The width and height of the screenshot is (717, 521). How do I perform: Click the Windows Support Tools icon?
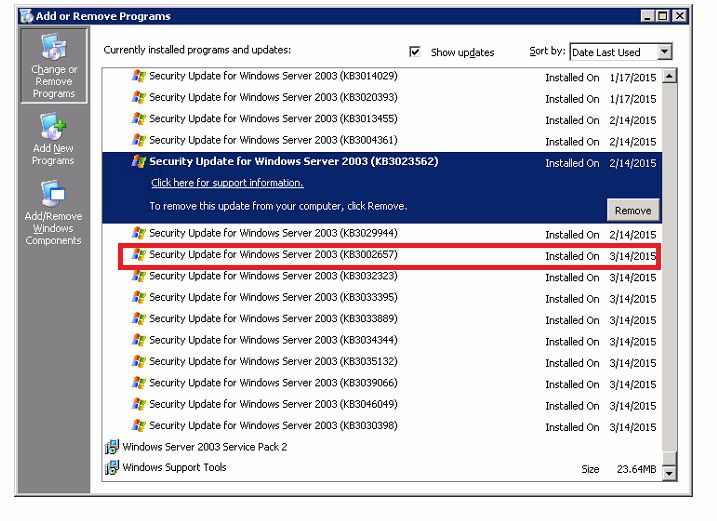(x=112, y=467)
